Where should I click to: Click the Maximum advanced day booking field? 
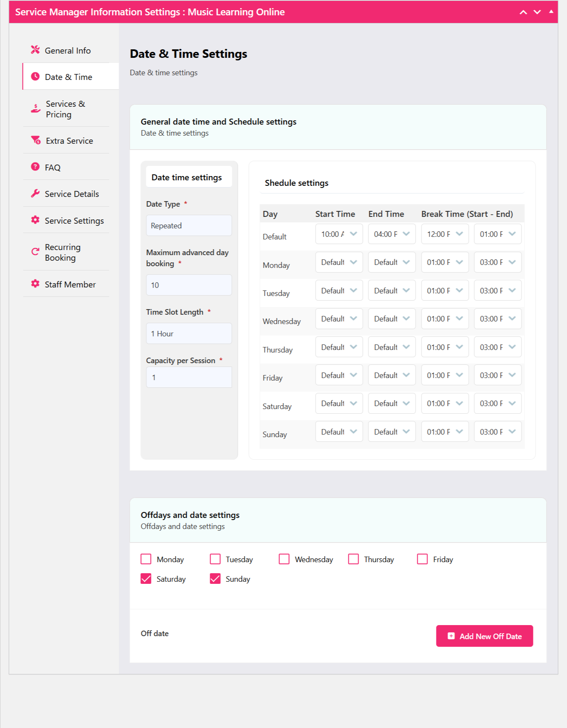(189, 285)
